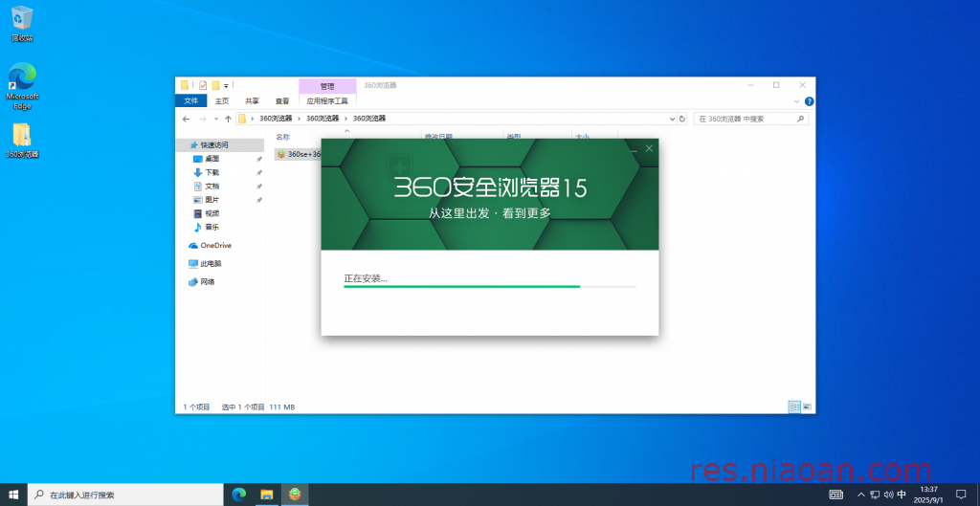980x506 pixels.
Task: Toggle the 中 input method indicator
Action: (902, 495)
